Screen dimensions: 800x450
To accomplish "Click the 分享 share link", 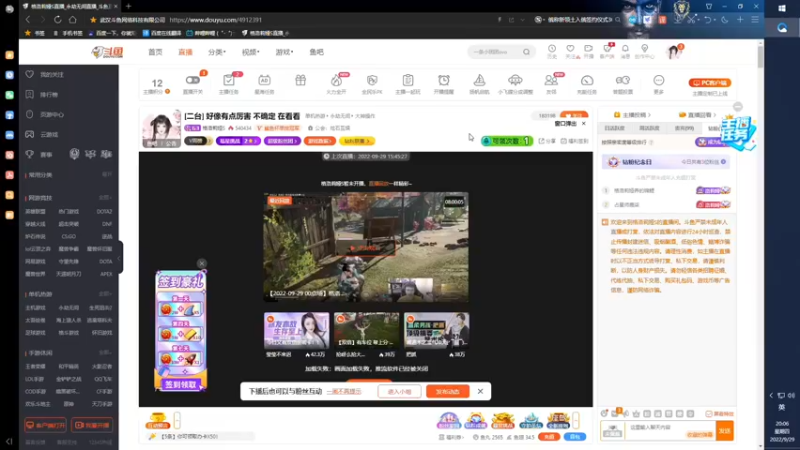I will coord(547,141).
